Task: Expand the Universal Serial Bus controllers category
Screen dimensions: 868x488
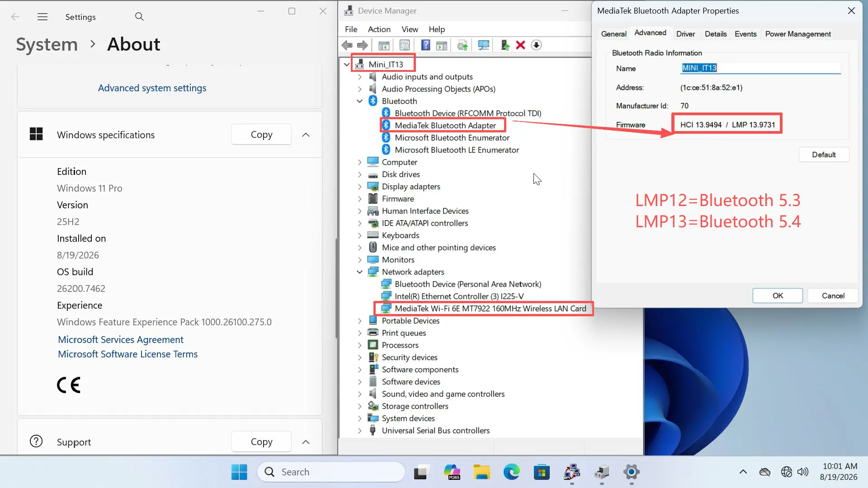Action: tap(360, 431)
